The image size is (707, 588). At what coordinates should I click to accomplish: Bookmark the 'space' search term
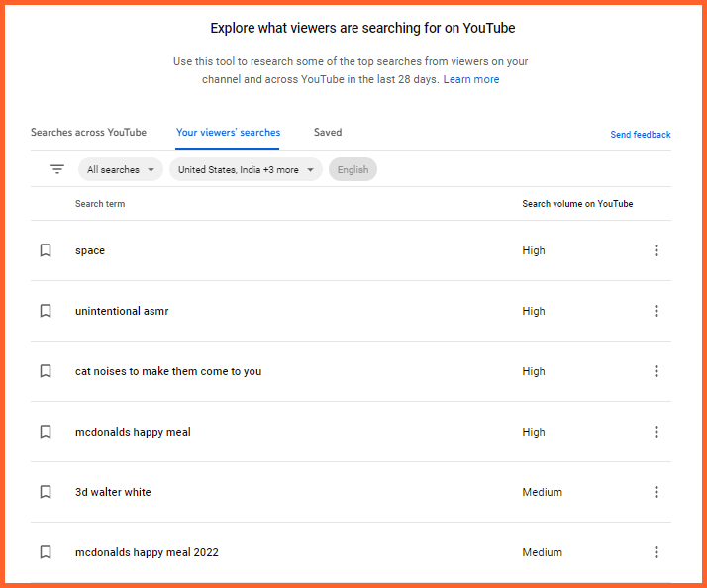point(46,250)
